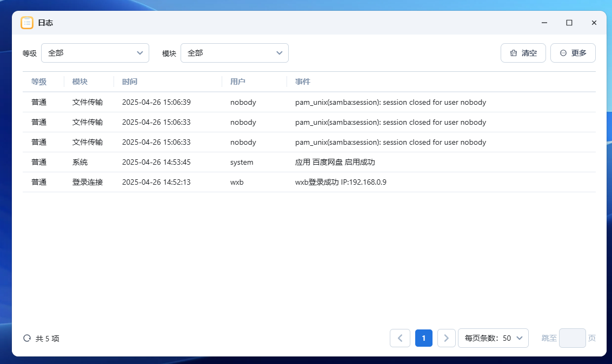Open the 模块 filter dropdown
612x364 pixels.
pos(235,53)
